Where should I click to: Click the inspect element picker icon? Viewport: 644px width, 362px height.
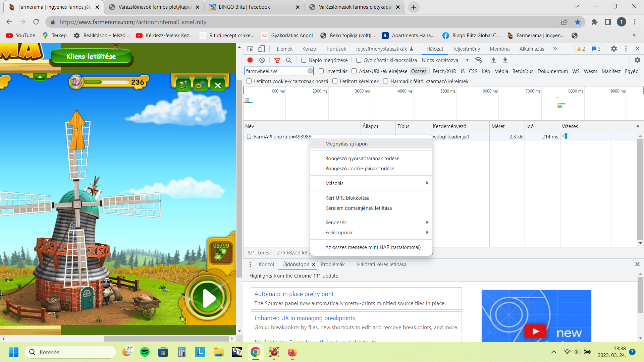[x=250, y=49]
